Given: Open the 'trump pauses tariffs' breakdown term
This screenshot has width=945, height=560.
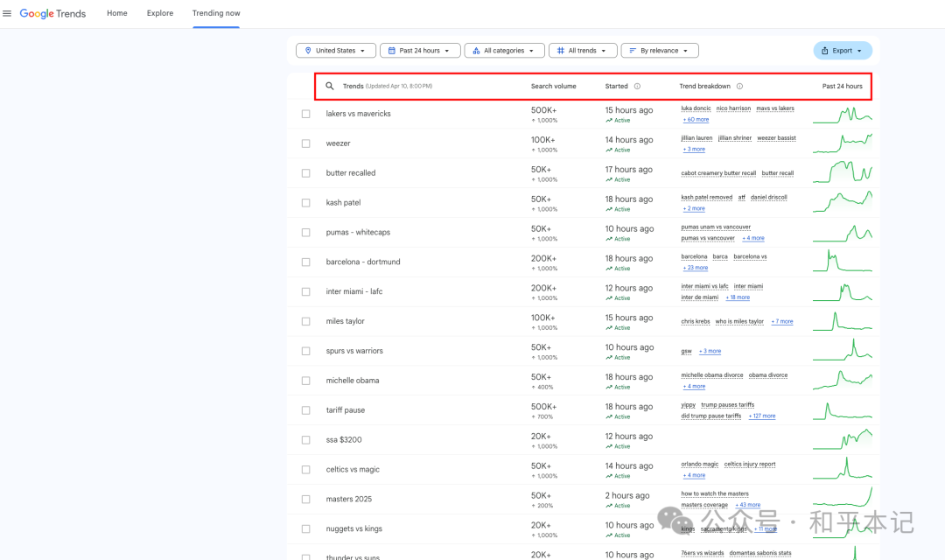Looking at the screenshot, I should pos(727,405).
